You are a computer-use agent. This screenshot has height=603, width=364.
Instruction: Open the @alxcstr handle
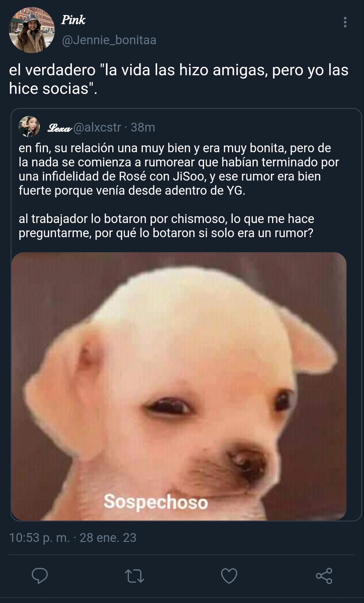97,127
